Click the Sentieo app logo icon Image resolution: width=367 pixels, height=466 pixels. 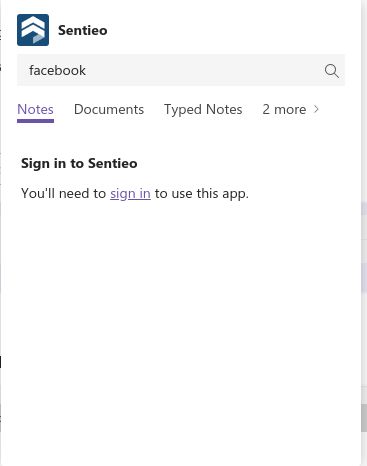pos(33,30)
